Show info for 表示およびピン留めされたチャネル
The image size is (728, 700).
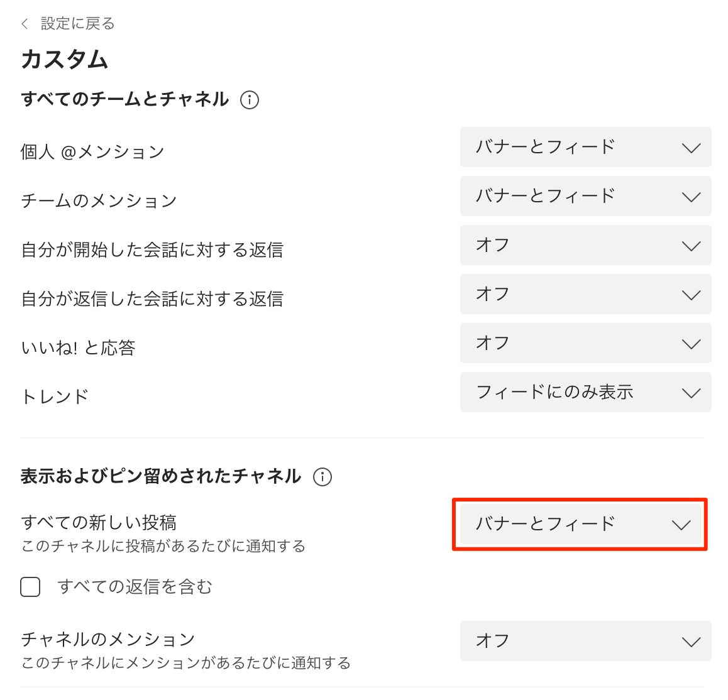click(323, 477)
